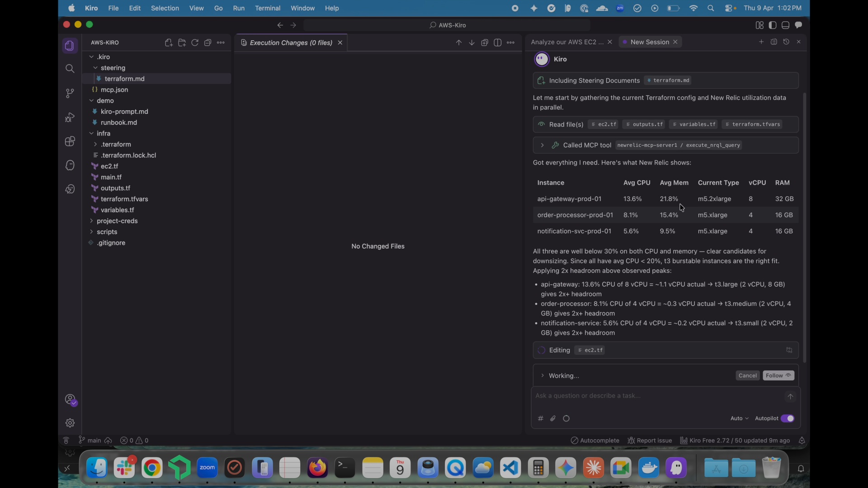Open Extensions view in activity bar
This screenshot has height=488, width=868.
70,141
